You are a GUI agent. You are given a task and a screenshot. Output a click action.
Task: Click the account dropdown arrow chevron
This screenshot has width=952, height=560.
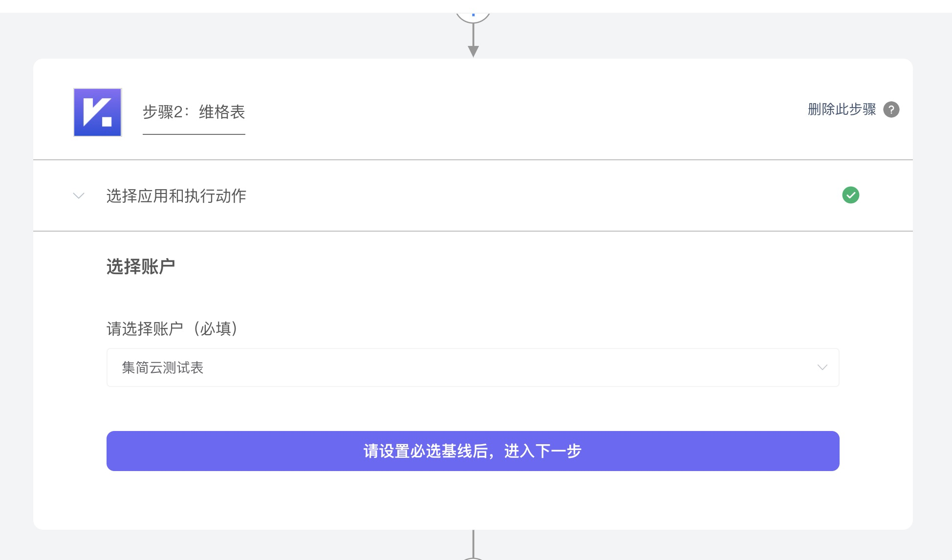tap(822, 367)
